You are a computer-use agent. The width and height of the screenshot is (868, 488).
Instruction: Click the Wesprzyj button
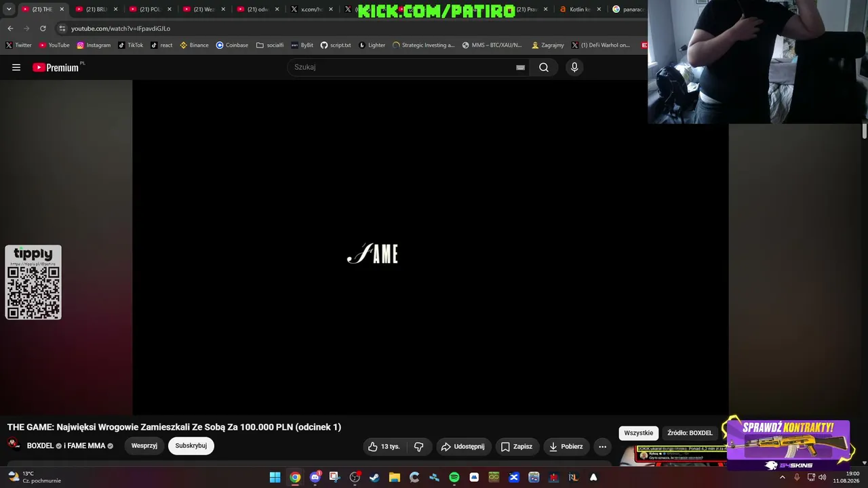144,446
